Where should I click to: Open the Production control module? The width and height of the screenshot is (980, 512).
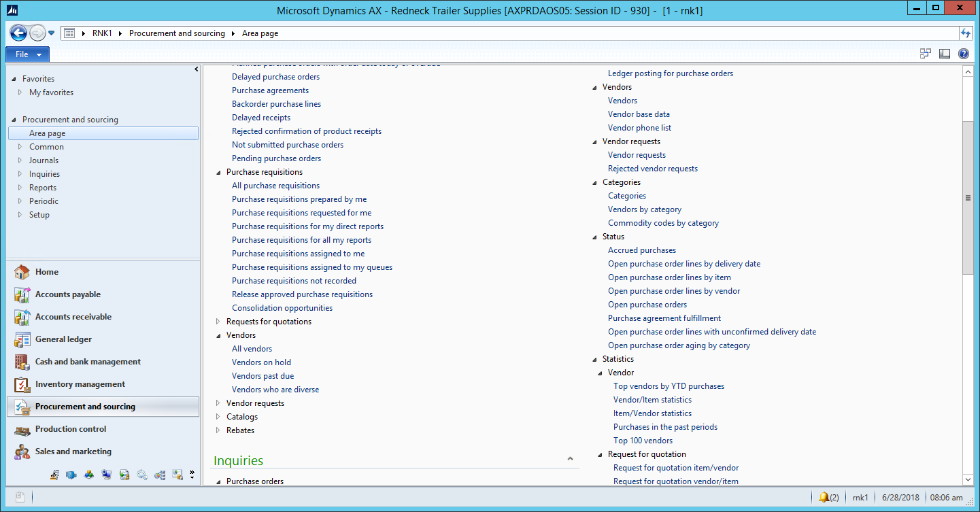[x=103, y=429]
